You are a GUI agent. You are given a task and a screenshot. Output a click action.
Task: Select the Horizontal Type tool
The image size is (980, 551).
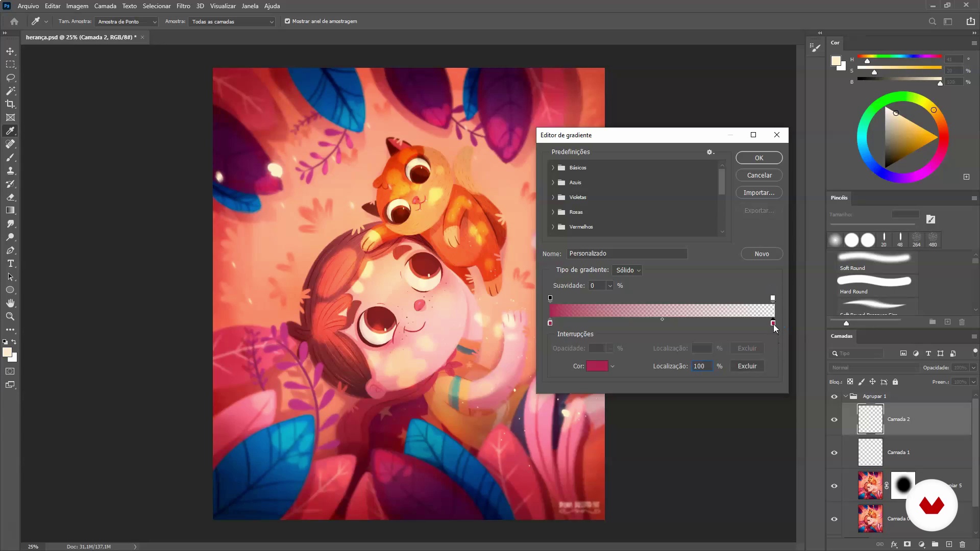coord(10,263)
